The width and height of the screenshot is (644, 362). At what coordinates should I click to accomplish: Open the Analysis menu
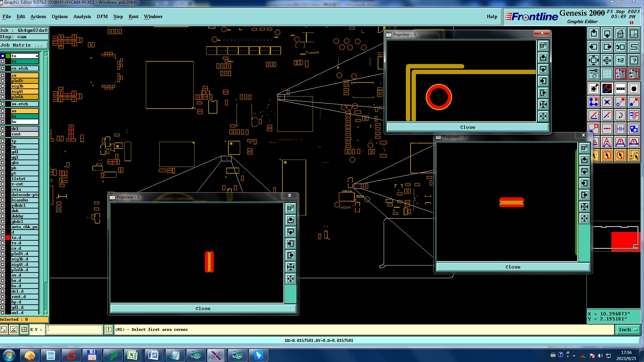click(x=82, y=16)
